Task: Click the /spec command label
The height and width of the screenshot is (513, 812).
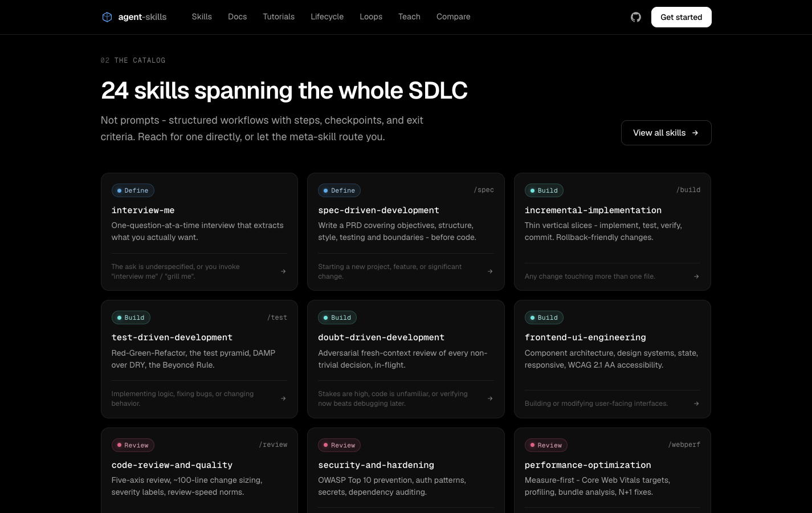Action: [484, 190]
